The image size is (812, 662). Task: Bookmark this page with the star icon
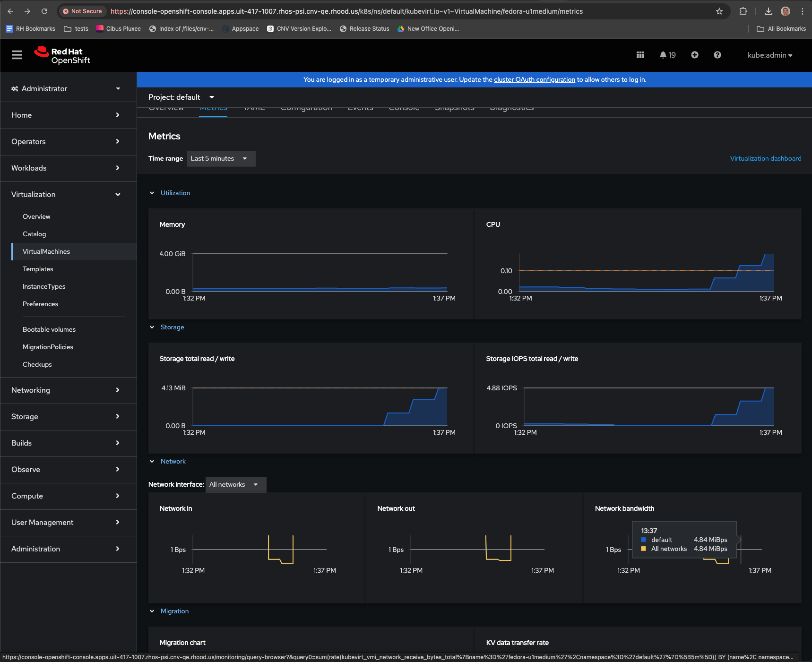click(x=719, y=11)
